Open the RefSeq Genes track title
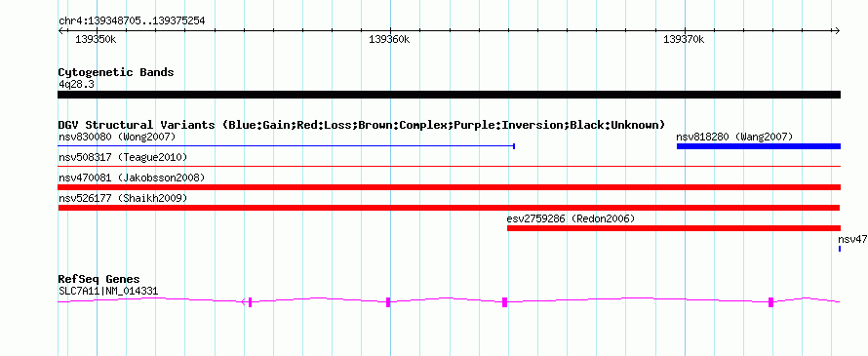 pos(99,279)
